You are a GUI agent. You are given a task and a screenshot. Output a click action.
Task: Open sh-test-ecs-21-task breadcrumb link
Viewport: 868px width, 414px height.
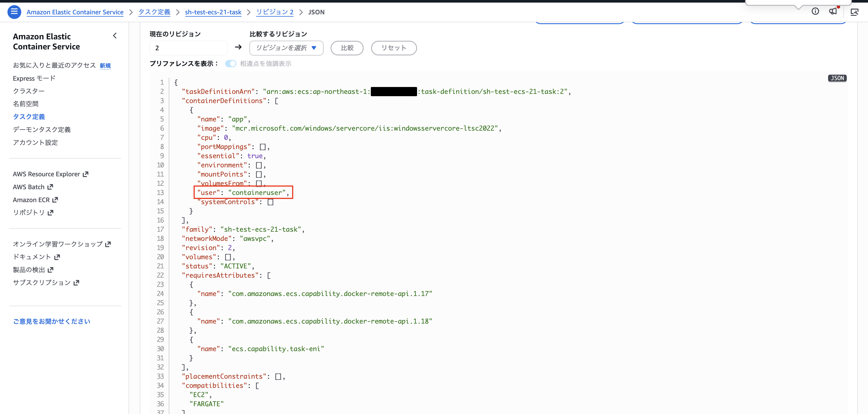pos(213,12)
